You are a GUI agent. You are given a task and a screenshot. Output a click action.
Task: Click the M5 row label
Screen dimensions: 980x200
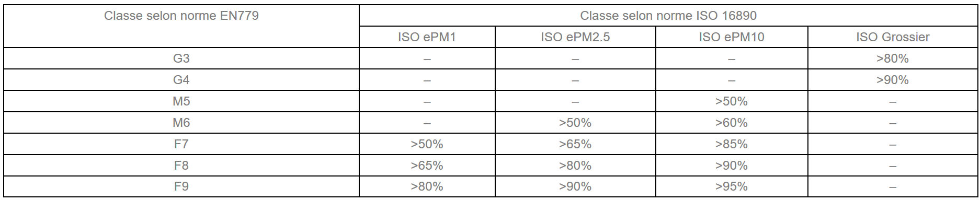click(x=181, y=101)
